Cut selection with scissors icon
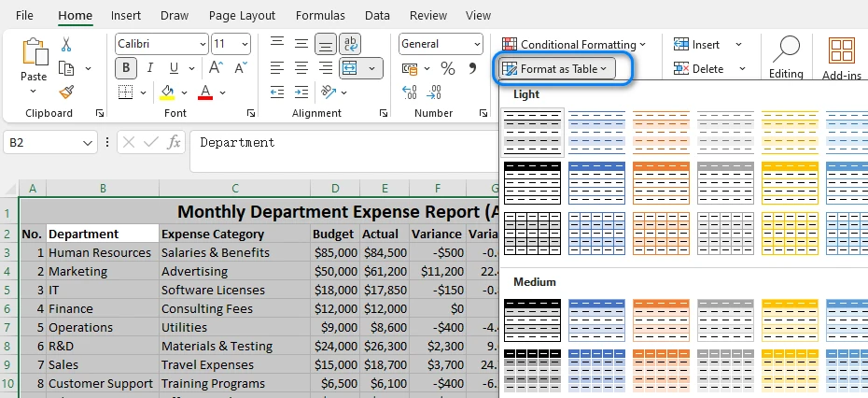The width and height of the screenshot is (868, 398). 66,44
